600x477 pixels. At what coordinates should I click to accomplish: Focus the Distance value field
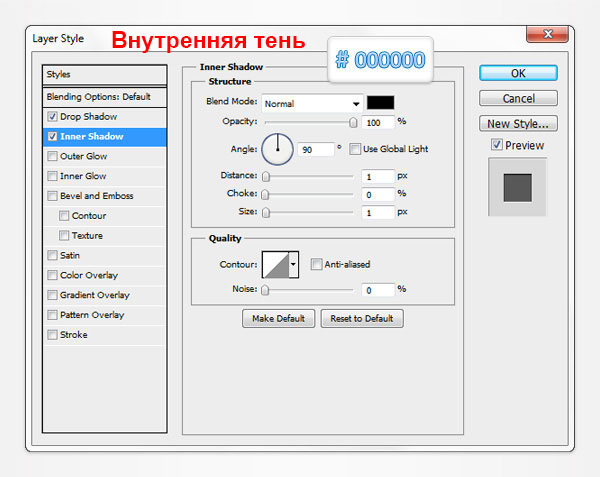point(378,176)
